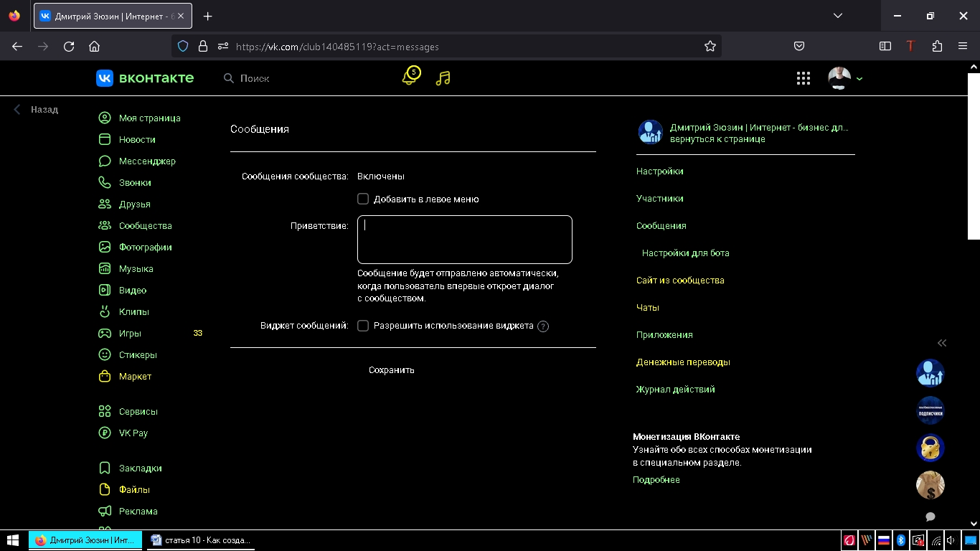The image size is (980, 551).
Task: Switch to статья 10 Word taskbar window
Action: point(201,540)
